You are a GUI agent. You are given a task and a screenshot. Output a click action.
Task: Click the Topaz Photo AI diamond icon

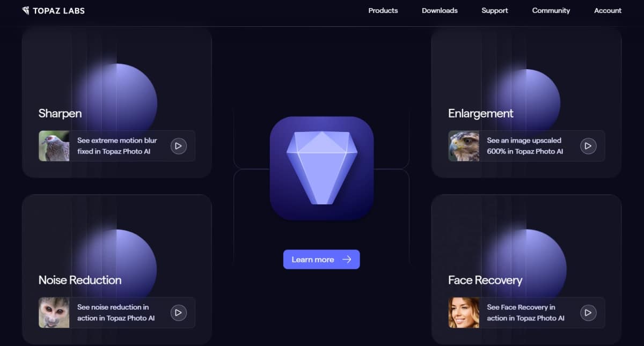point(321,168)
